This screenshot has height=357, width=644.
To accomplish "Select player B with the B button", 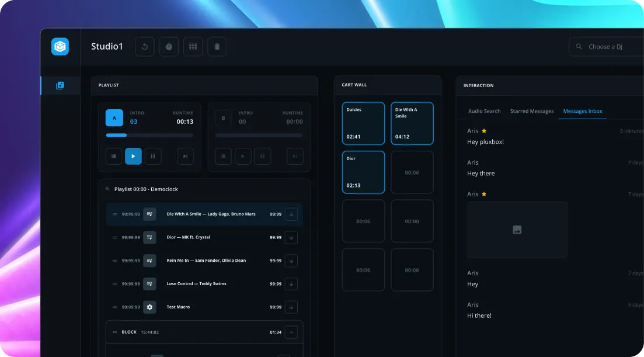I will [x=224, y=118].
